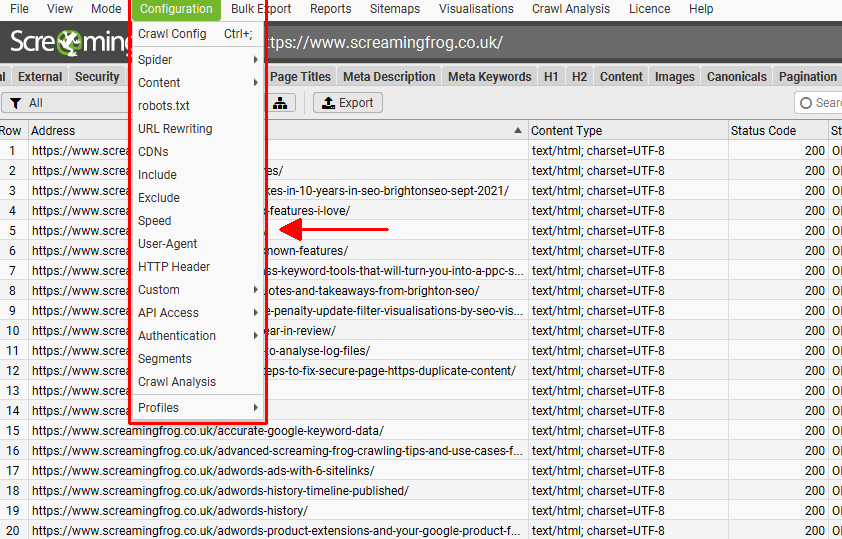This screenshot has width=842, height=539.
Task: Click the site structure tree view icon
Action: [280, 103]
